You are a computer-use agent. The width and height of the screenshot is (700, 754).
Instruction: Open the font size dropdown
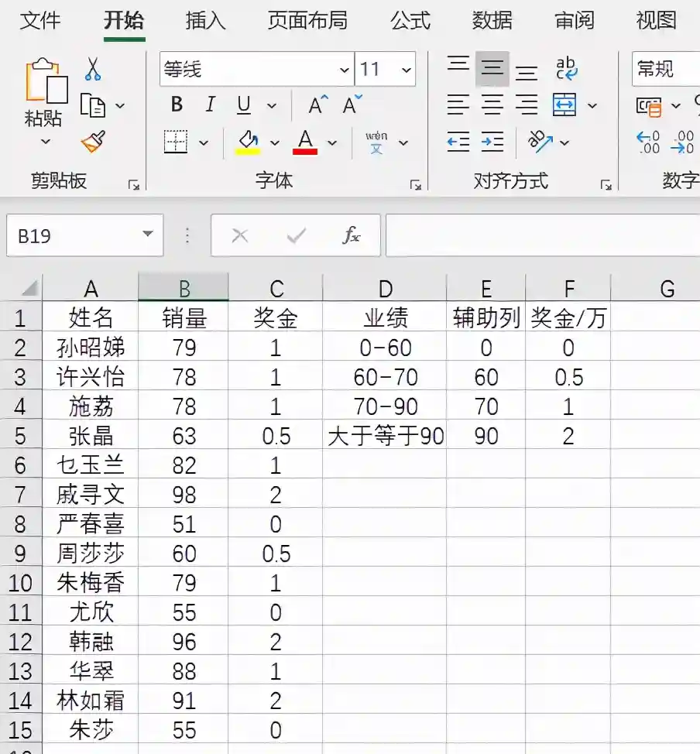406,70
